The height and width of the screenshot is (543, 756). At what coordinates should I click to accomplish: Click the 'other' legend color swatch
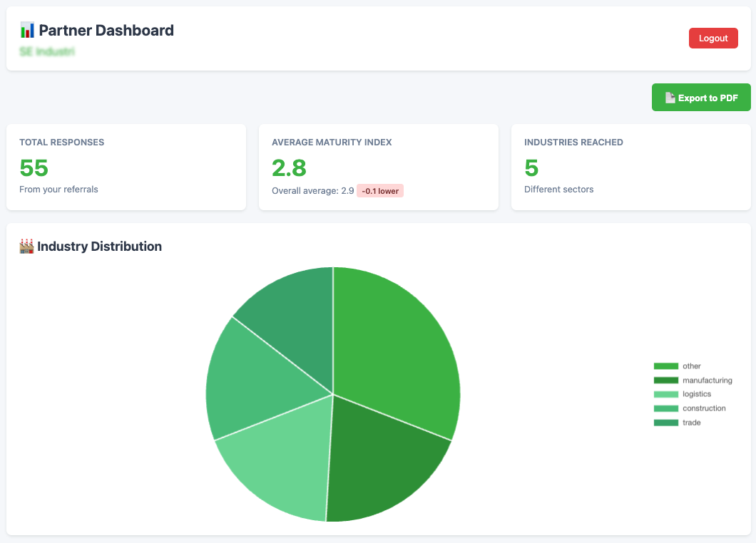pyautogui.click(x=665, y=366)
